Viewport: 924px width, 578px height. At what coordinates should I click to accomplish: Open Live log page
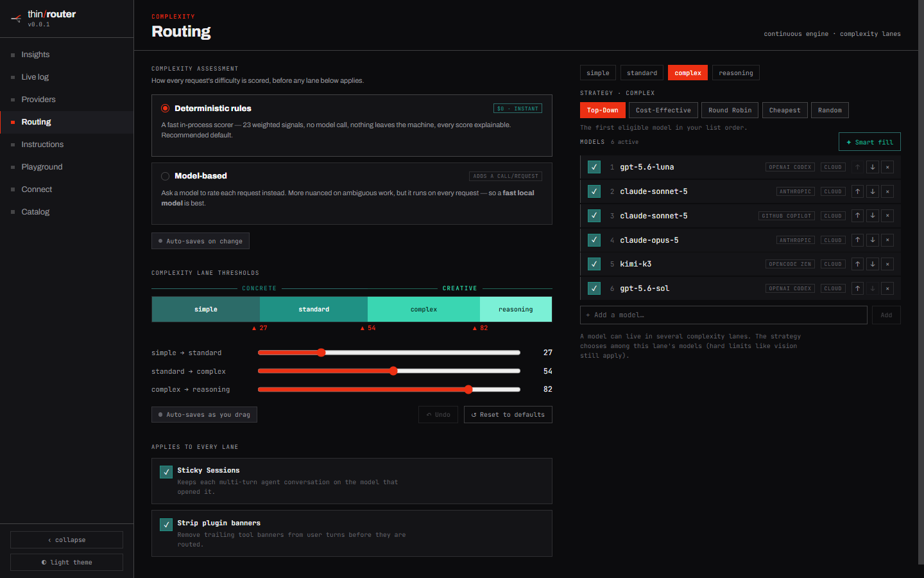click(67, 77)
